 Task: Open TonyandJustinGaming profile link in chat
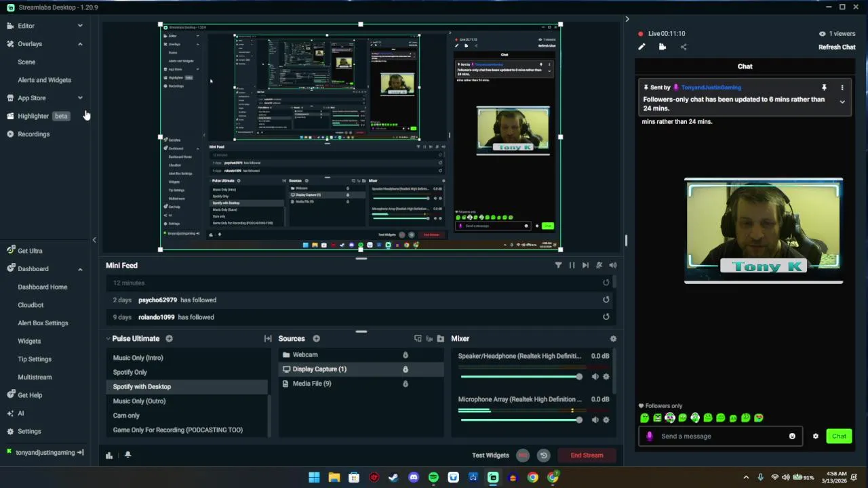711,87
